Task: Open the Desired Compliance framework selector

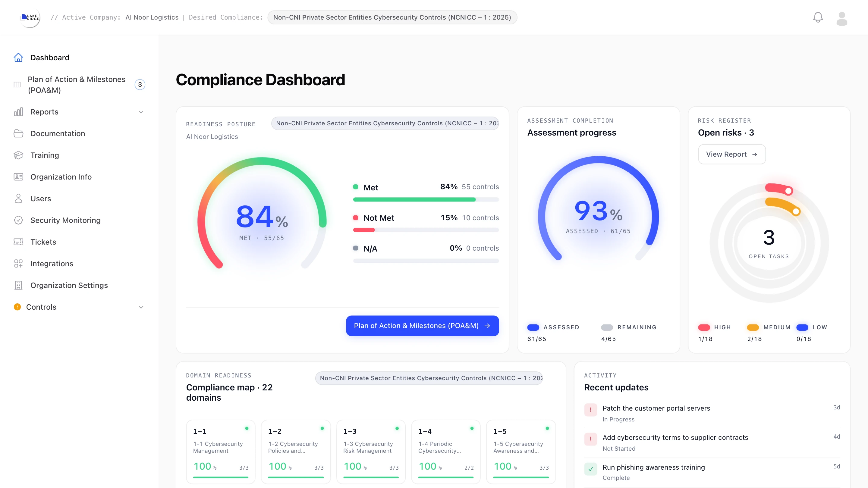Action: 392,17
